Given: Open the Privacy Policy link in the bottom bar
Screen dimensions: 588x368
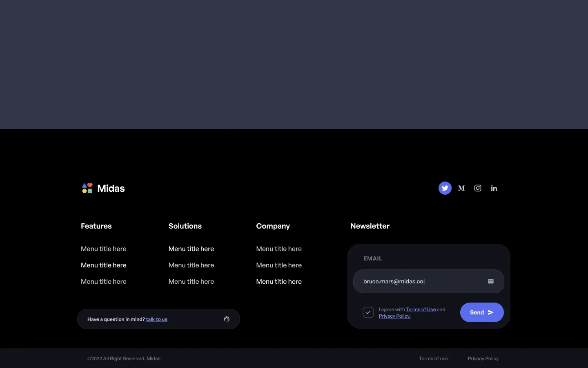Looking at the screenshot, I should click(483, 359).
